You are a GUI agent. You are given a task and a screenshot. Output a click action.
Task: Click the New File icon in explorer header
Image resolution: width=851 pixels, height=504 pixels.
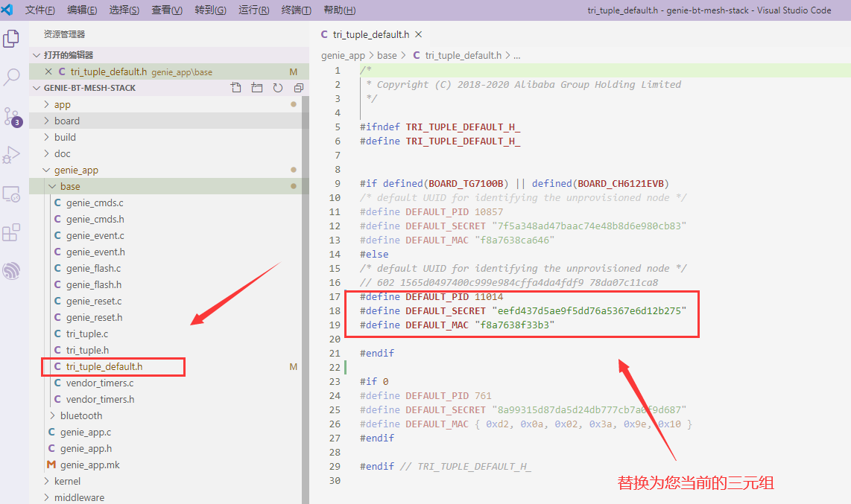(x=235, y=88)
